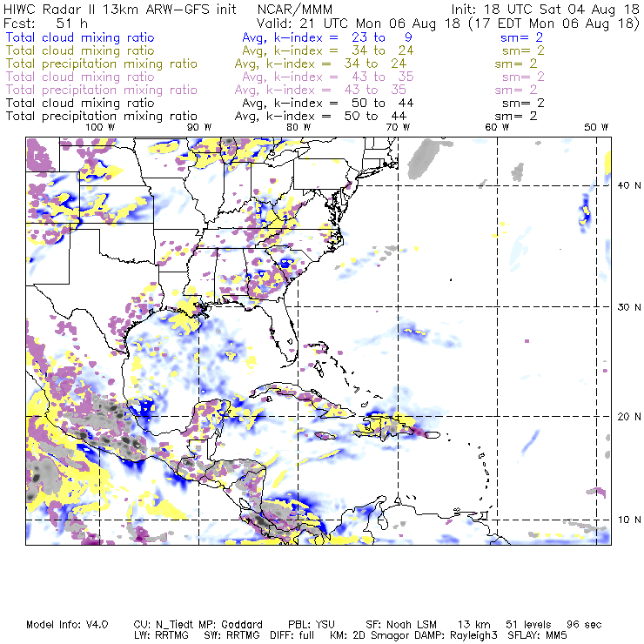
Task: Click 'PBL: YSU' text
Action: click(312, 625)
